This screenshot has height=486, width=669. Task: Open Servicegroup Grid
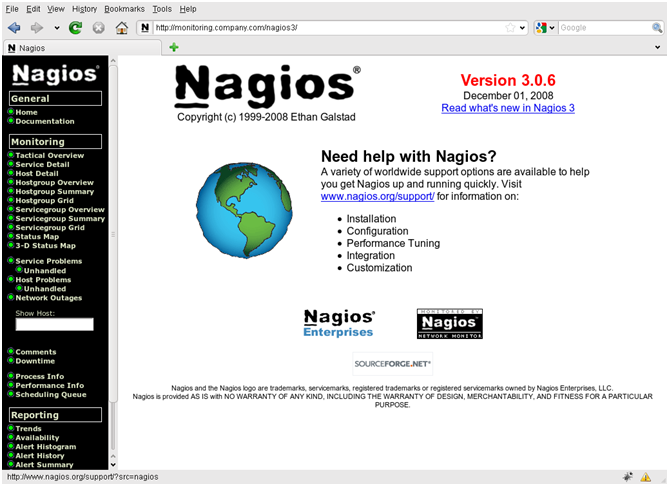pos(50,227)
